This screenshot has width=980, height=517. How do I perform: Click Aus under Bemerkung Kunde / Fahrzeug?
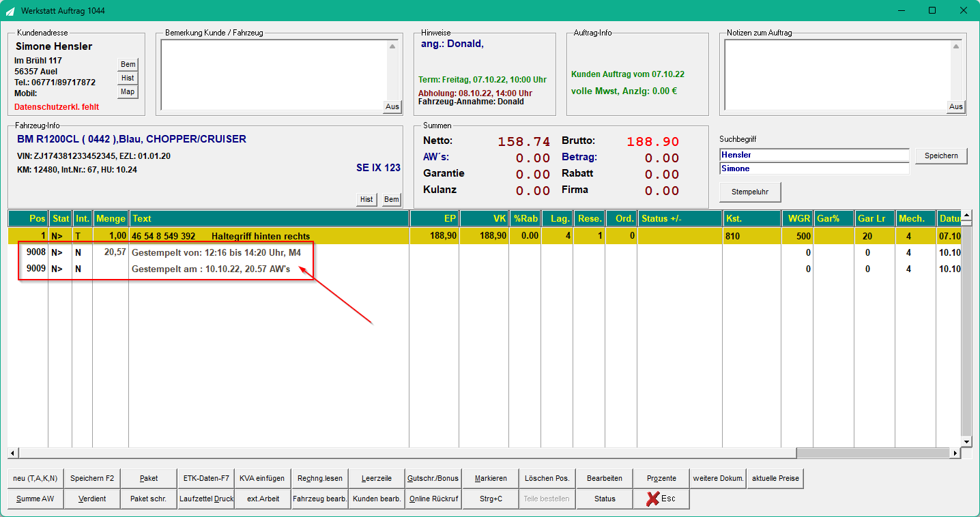coord(392,106)
